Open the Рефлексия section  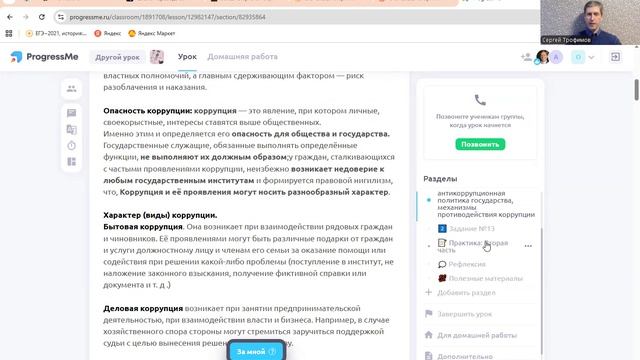(462, 264)
